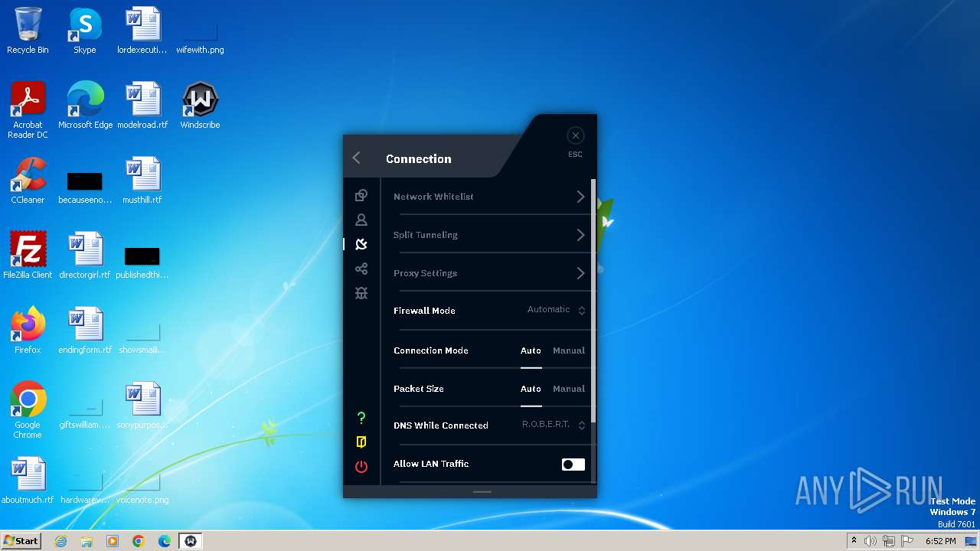Viewport: 980px width, 551px height.
Task: Click the bottom resize handle bar
Action: coord(482,492)
